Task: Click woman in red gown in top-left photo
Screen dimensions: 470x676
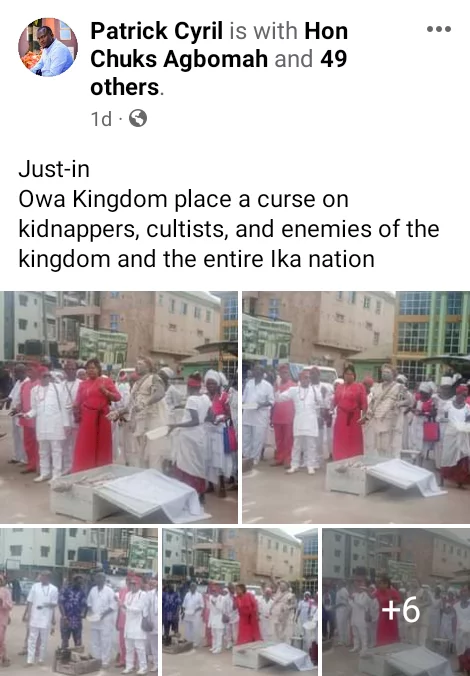Action: [x=94, y=416]
